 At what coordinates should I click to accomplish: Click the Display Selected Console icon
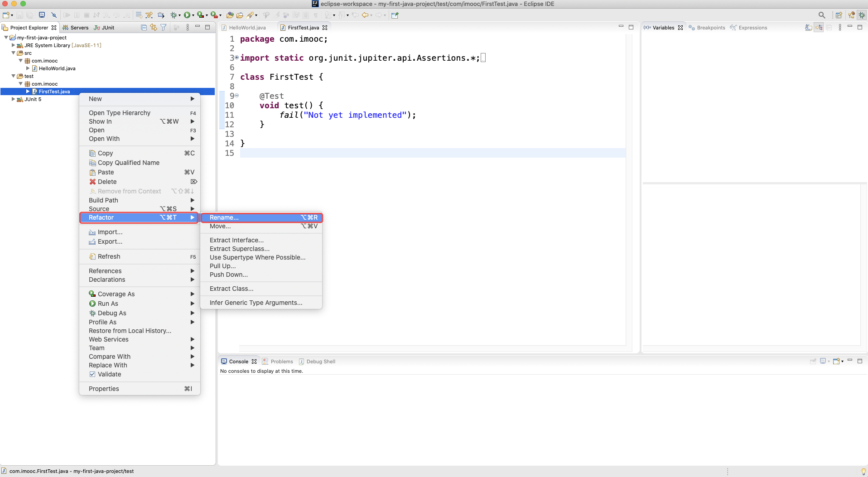(x=823, y=361)
